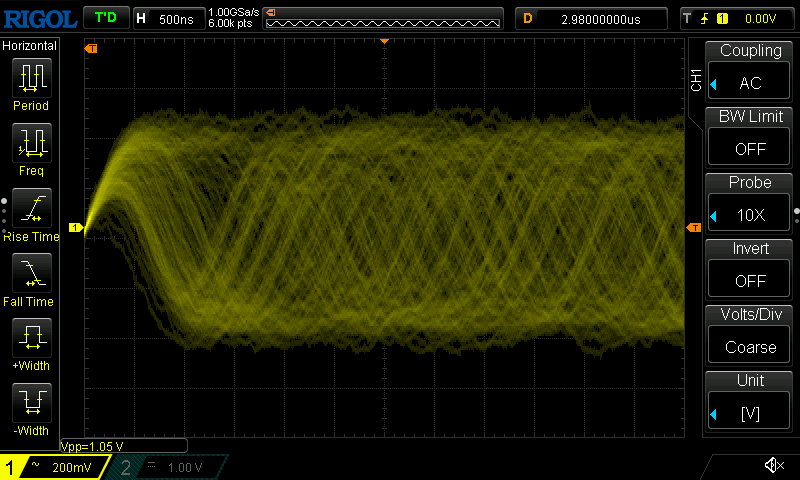Click the T'D trigger status button
The height and width of the screenshot is (480, 800).
click(x=105, y=18)
